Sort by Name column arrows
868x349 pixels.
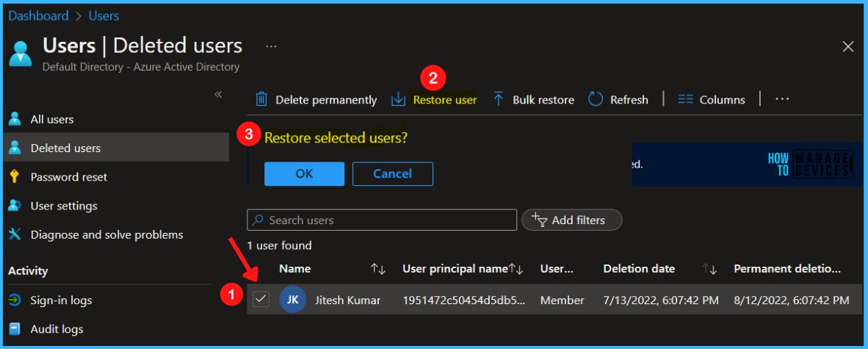(378, 269)
